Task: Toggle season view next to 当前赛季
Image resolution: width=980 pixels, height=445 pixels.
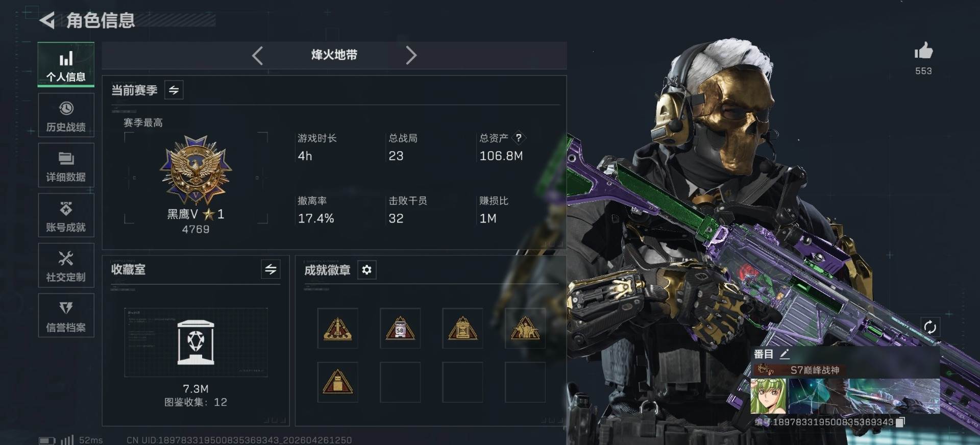Action: click(174, 90)
